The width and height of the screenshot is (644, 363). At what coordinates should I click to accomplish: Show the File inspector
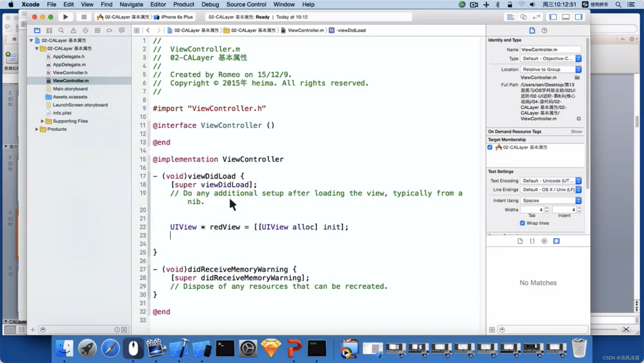[532, 30]
